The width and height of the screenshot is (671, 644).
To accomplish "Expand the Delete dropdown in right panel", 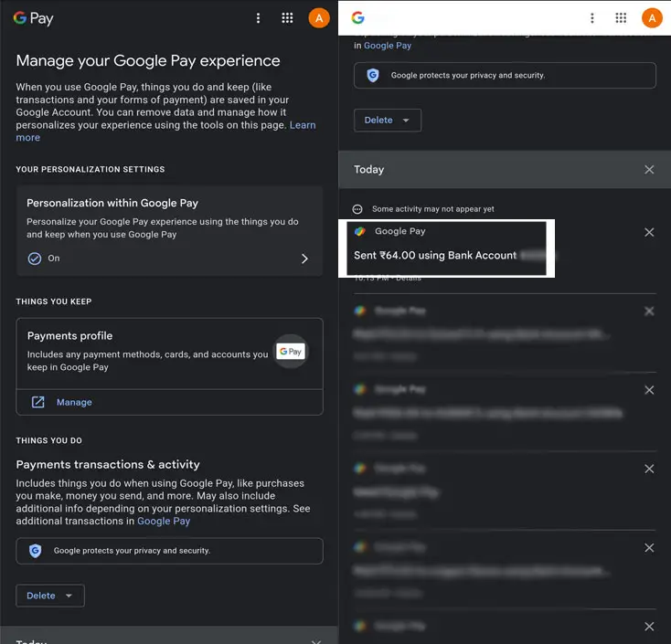I will tap(388, 121).
